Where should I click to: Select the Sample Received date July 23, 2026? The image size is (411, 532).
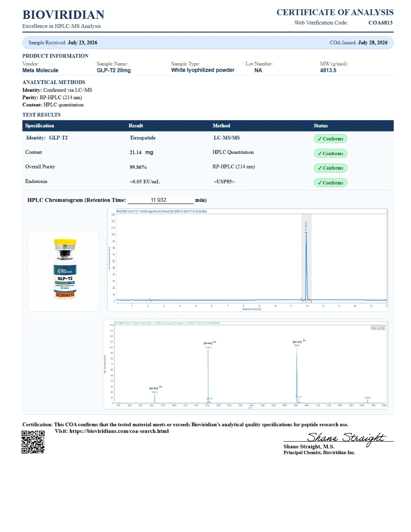pos(82,43)
